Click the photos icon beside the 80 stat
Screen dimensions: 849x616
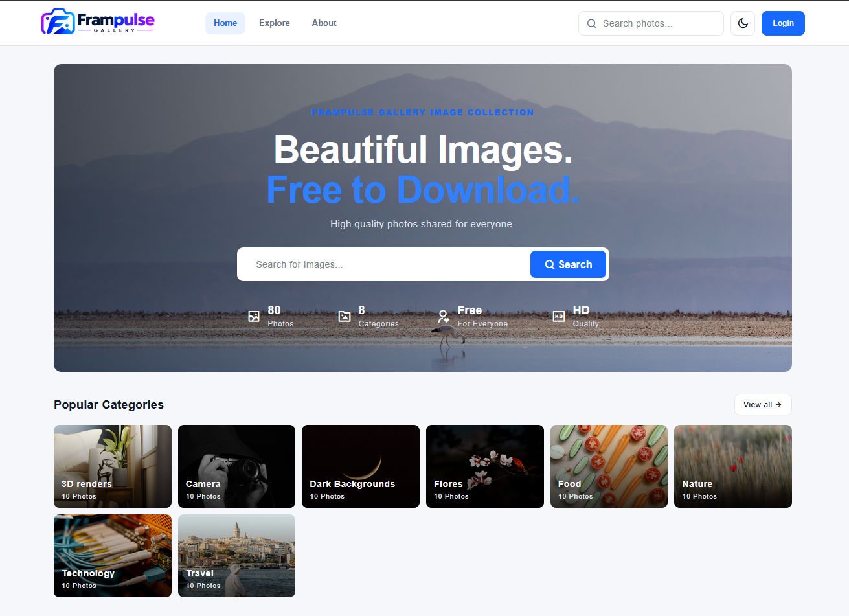(254, 316)
